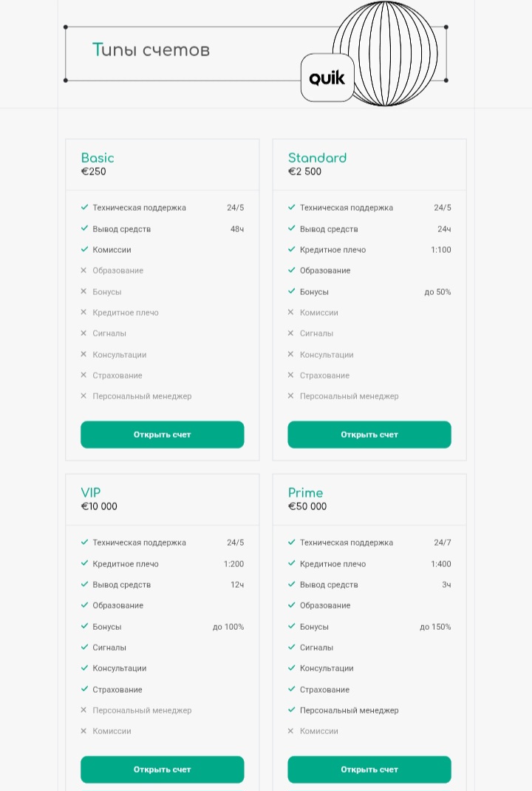Select the Basic plan heading
The height and width of the screenshot is (791, 532).
(97, 157)
